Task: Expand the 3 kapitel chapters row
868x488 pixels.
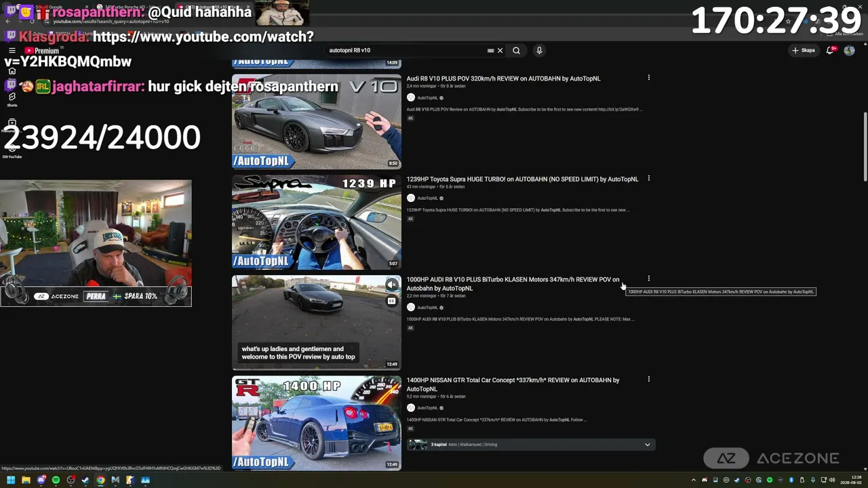Action: click(x=530, y=445)
